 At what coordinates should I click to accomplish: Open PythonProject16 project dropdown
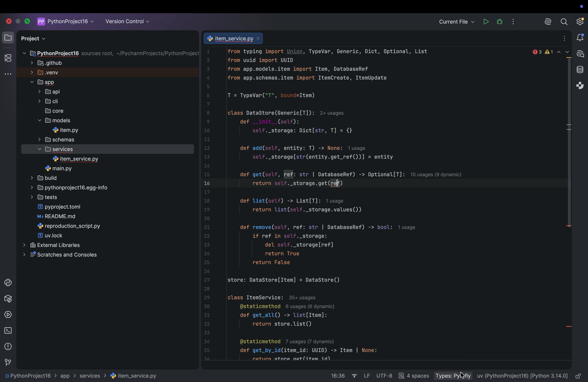[66, 21]
